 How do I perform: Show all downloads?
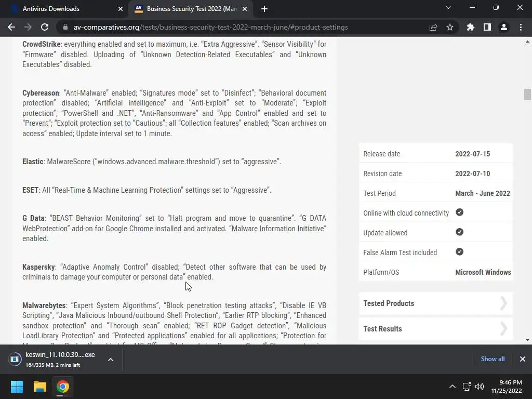pyautogui.click(x=493, y=359)
